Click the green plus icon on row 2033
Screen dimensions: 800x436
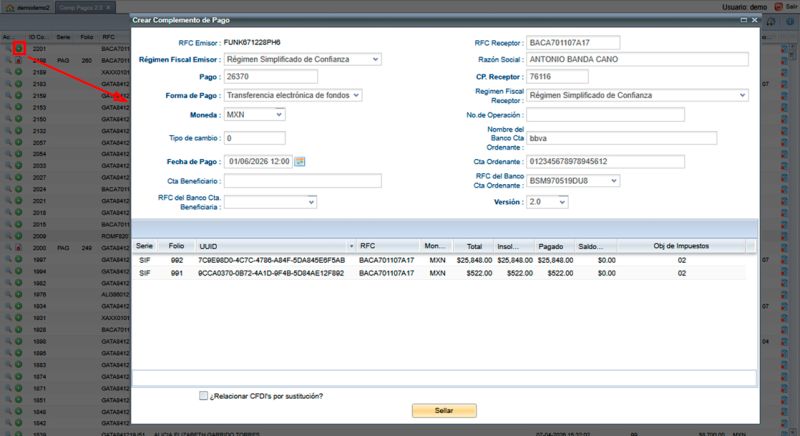click(18, 165)
